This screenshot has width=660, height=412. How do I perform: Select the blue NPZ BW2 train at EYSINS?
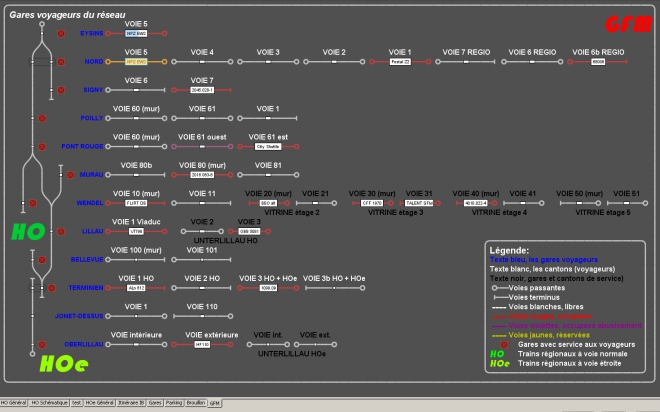pos(136,34)
